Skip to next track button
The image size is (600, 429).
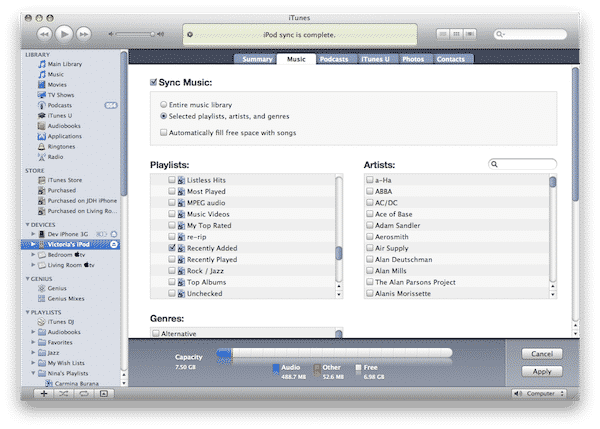click(87, 33)
